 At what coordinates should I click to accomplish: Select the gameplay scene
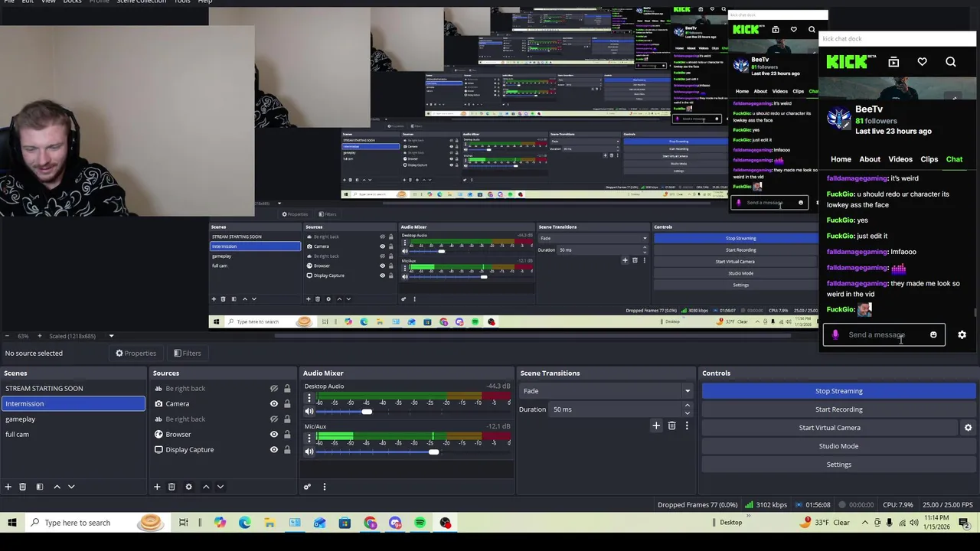tap(73, 419)
